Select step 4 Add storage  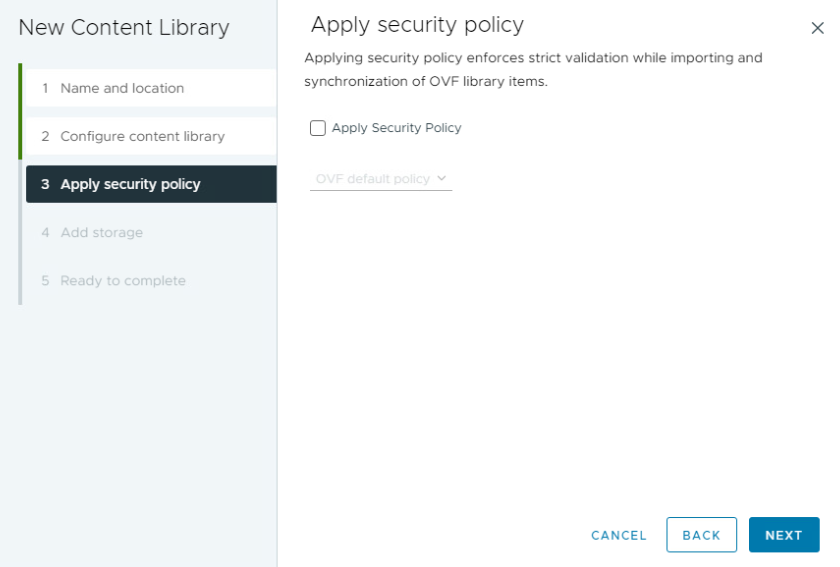[151, 232]
